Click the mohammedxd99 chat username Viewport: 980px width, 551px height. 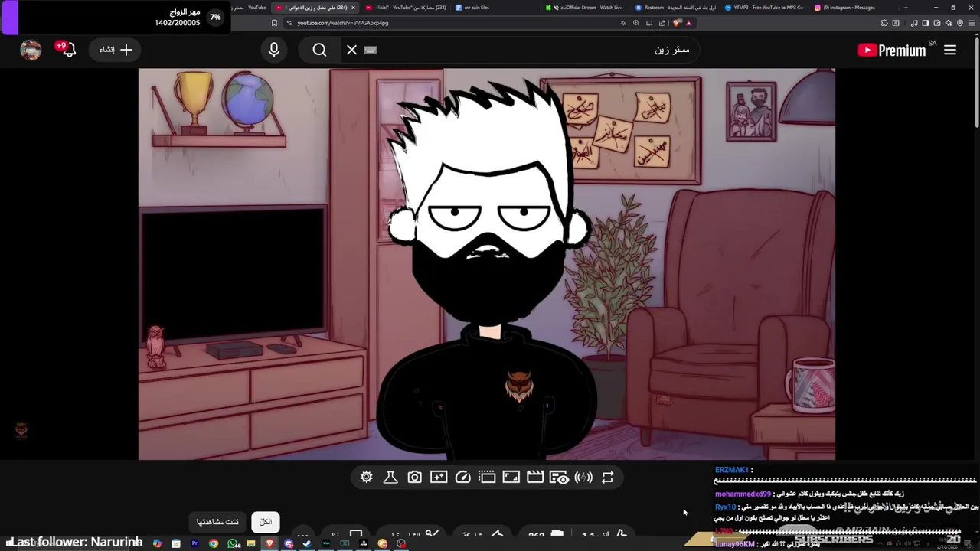[743, 494]
